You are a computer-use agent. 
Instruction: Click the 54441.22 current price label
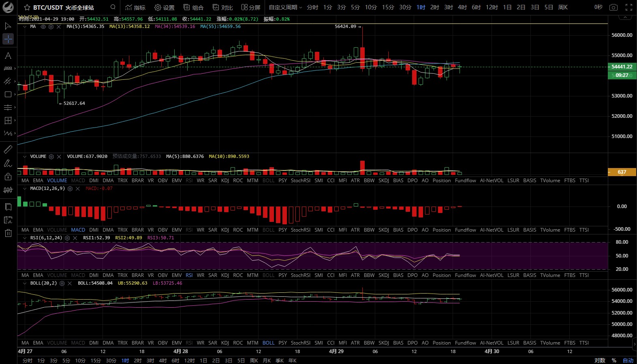[622, 67]
